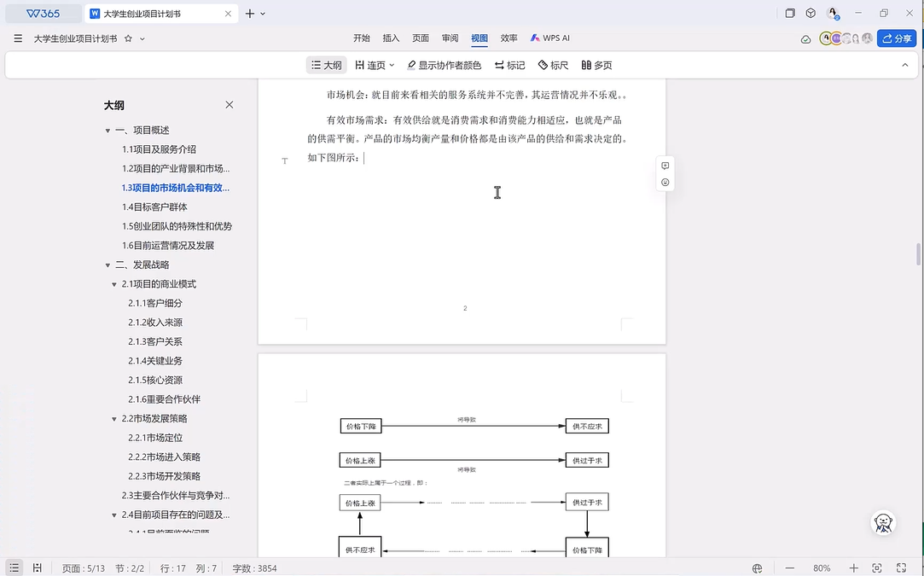
Task: Toggle the 标尺 ruler display
Action: click(552, 65)
